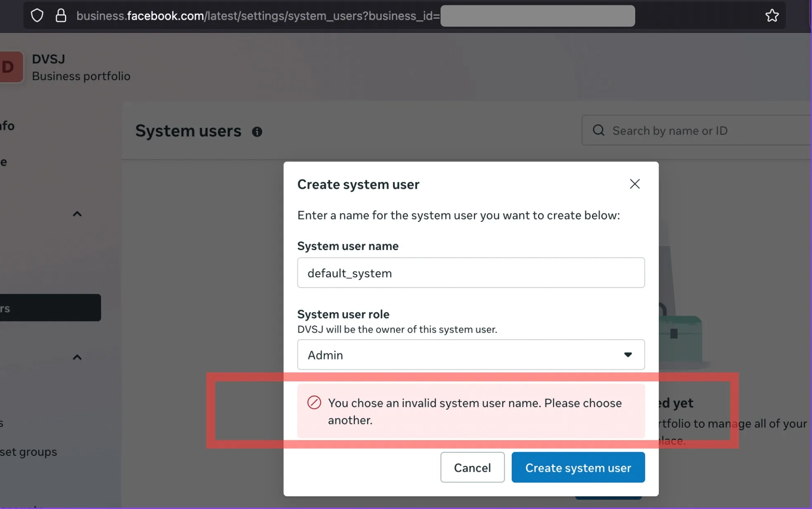Bookmark this page with the star icon
The height and width of the screenshot is (509, 812).
[772, 16]
